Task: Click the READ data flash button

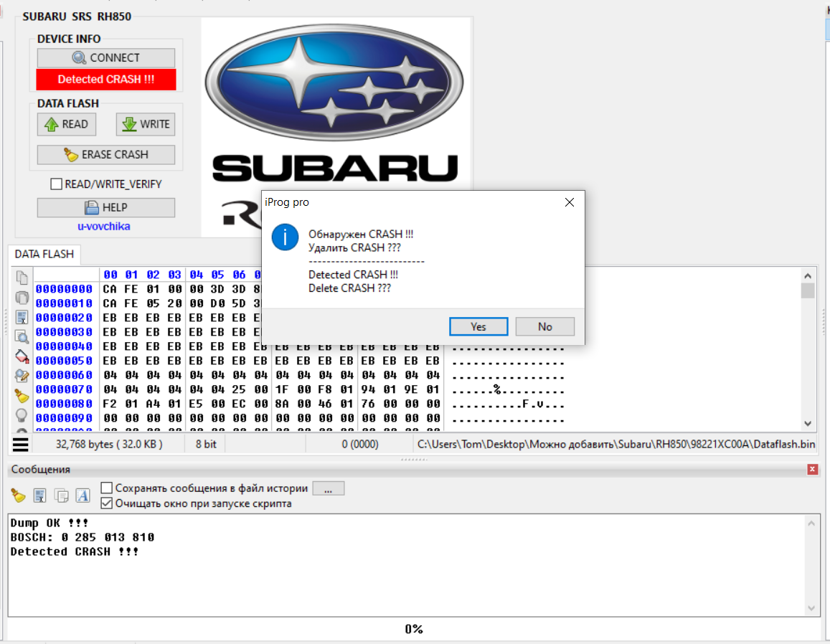Action: click(67, 124)
